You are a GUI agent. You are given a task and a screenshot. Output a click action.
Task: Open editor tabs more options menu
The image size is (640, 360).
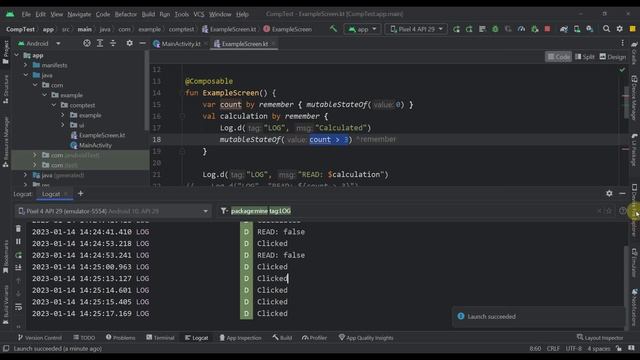tap(622, 43)
